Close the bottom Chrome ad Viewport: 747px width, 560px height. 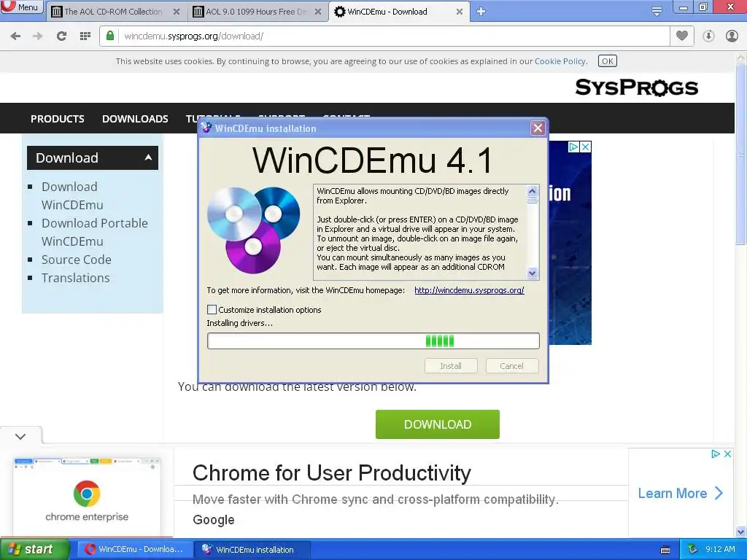[727, 454]
